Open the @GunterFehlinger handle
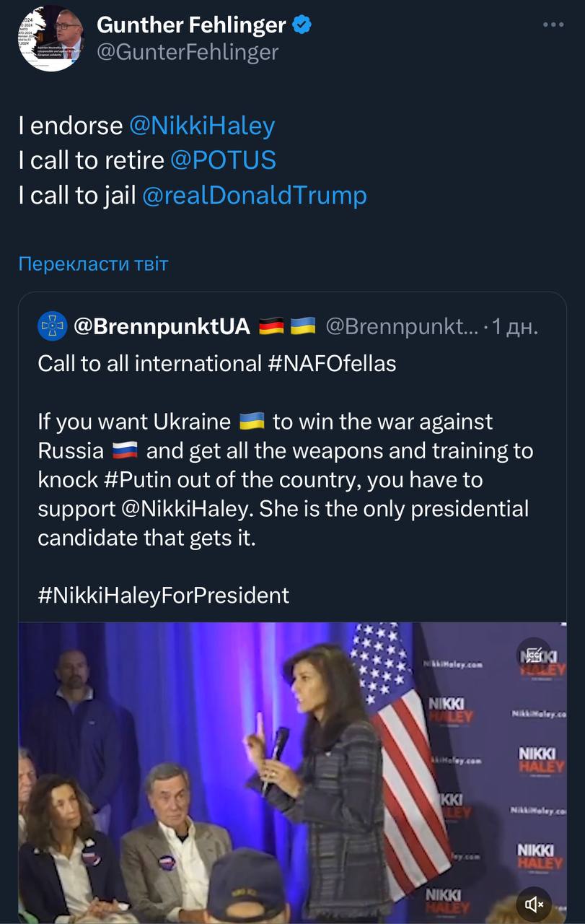The image size is (585, 924). click(x=188, y=53)
